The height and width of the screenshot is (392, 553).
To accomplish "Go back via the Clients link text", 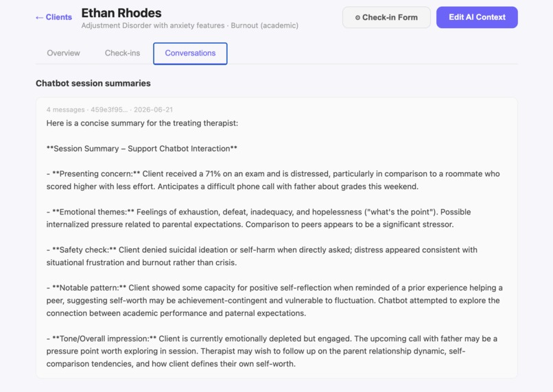I will (x=58, y=17).
